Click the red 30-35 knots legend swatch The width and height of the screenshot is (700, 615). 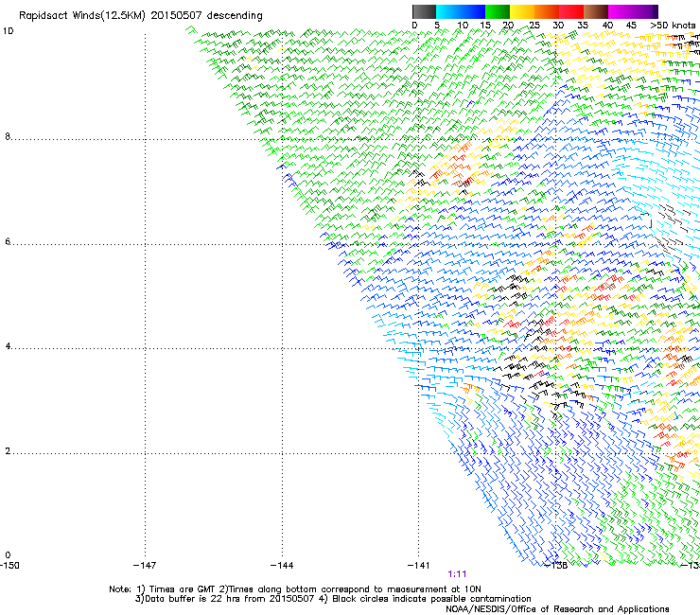pyautogui.click(x=571, y=11)
